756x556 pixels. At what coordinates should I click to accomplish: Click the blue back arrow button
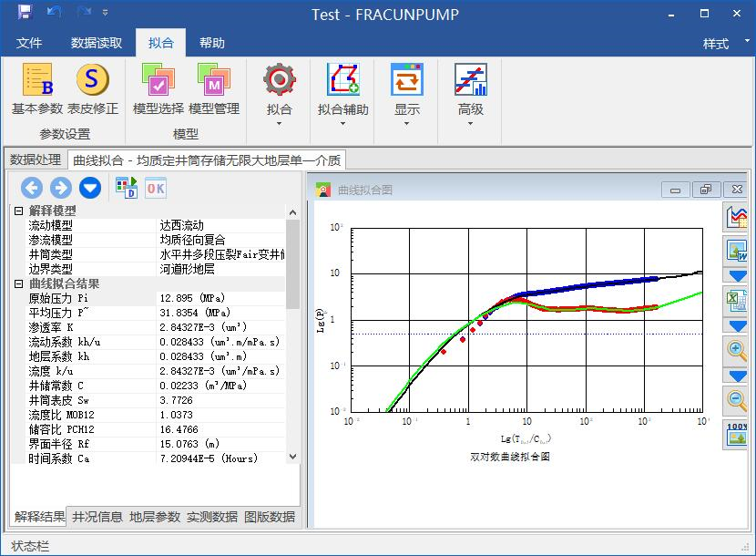click(x=32, y=188)
